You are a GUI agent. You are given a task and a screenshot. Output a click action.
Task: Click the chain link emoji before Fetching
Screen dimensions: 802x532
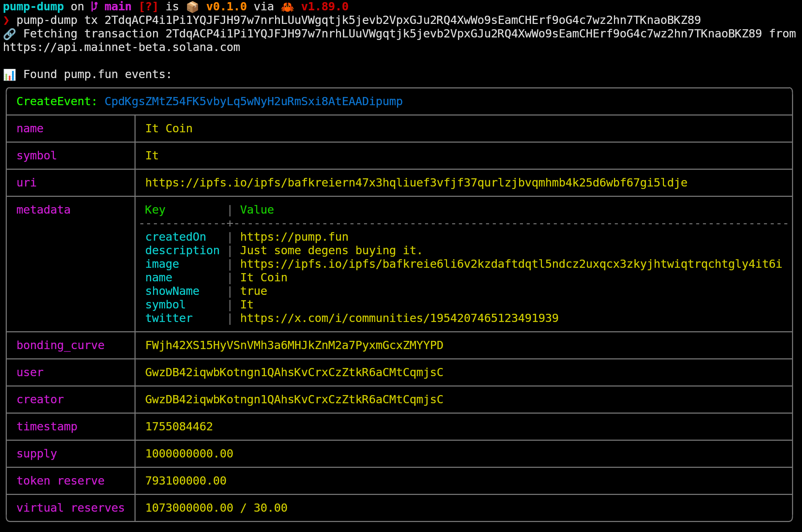pyautogui.click(x=9, y=34)
